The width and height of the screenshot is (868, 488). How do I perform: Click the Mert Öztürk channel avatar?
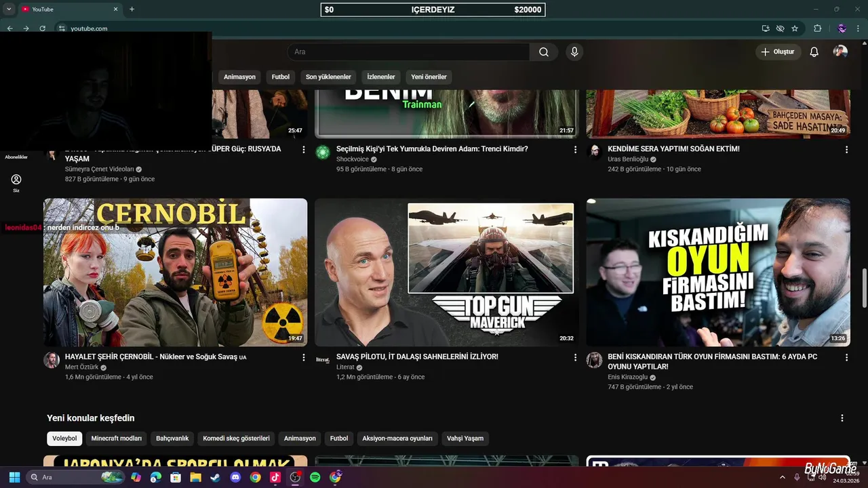click(52, 360)
